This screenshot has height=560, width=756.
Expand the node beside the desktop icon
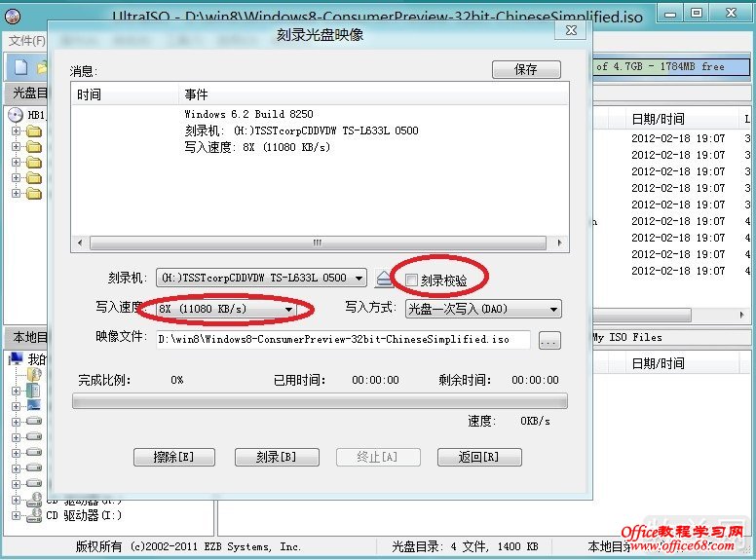click(x=16, y=406)
